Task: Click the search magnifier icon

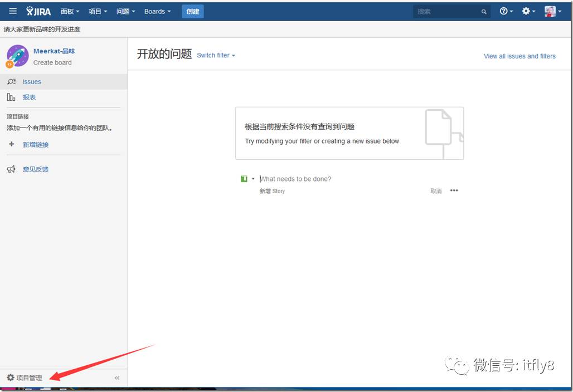Action: click(484, 12)
